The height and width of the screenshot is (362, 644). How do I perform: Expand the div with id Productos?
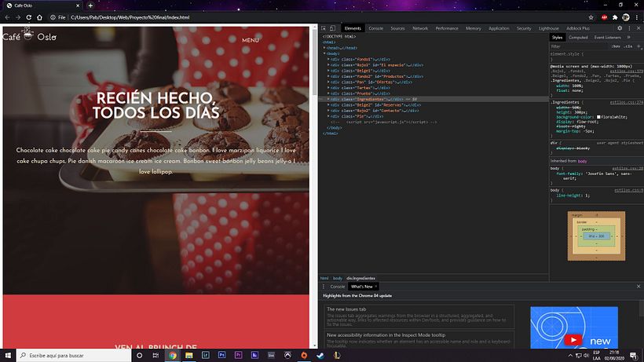pos(328,76)
